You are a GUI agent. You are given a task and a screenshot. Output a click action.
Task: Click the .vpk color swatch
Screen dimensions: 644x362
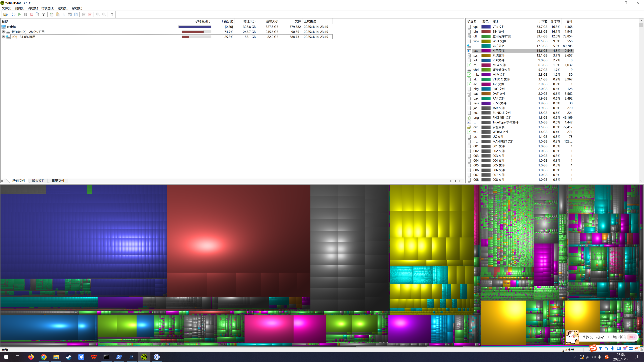486,27
